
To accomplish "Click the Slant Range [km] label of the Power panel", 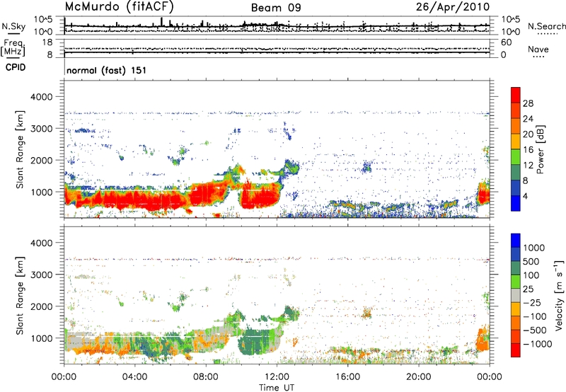I will click(20, 149).
